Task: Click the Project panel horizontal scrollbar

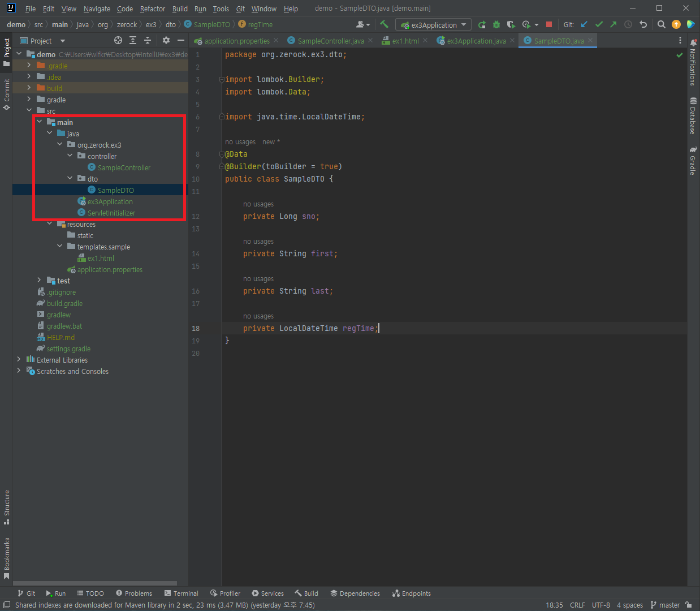Action: point(94,583)
